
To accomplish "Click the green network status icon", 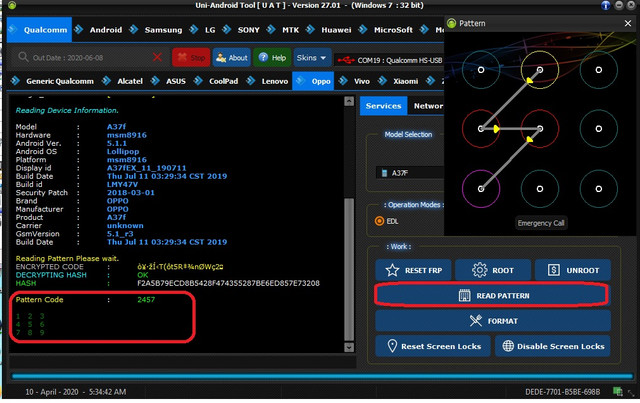I will pyautogui.click(x=618, y=392).
